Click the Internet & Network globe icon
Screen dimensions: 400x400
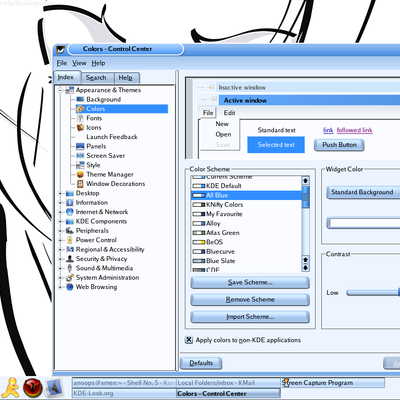(x=69, y=212)
